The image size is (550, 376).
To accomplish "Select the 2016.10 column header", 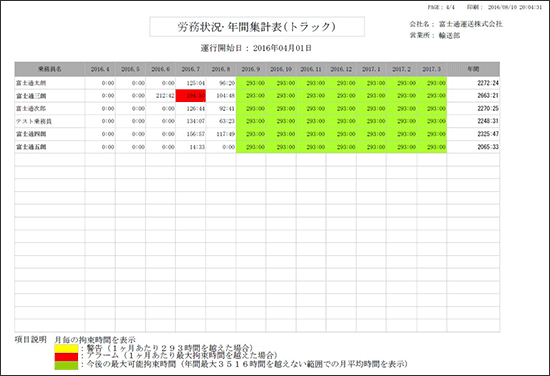I will (x=281, y=69).
